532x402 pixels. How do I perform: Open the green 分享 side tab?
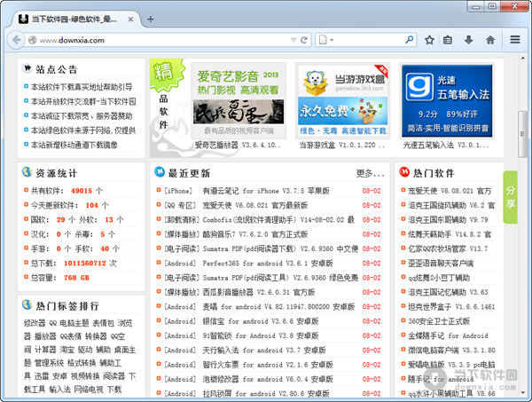(x=511, y=197)
